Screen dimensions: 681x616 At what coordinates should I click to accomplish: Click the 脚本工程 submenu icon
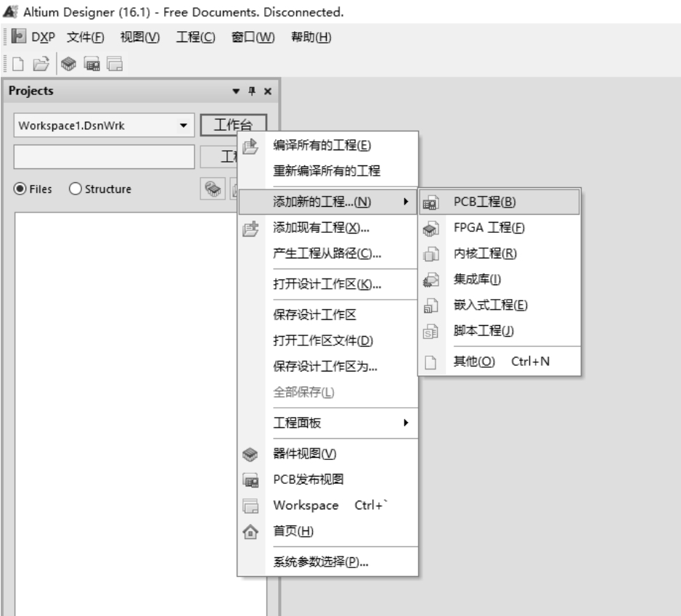(431, 332)
